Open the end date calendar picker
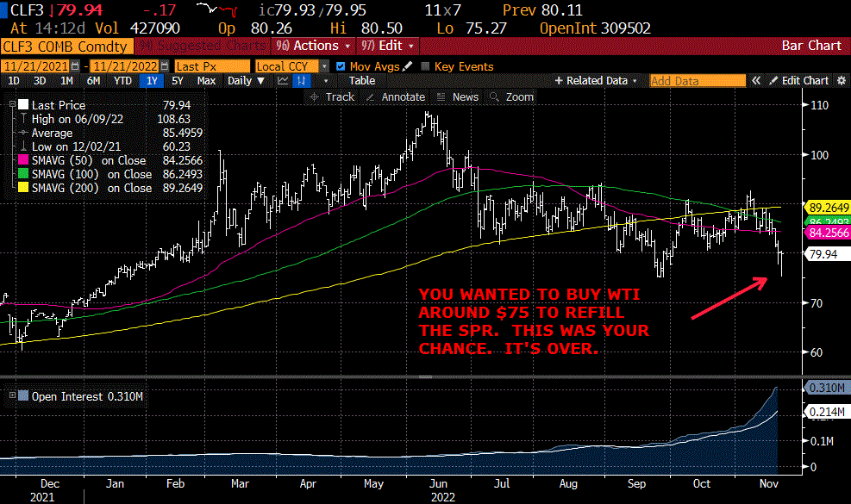The image size is (851, 504). pos(163,66)
